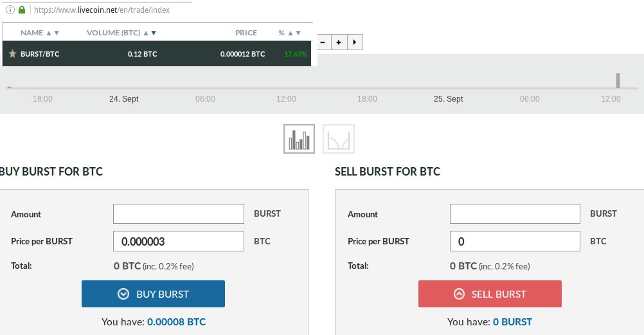Image resolution: width=644 pixels, height=335 pixels.
Task: Zoom out the chart with minus button
Action: pos(324,42)
